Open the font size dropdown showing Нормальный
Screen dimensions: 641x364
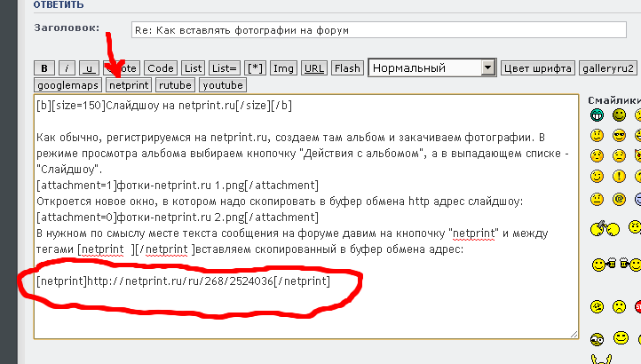tap(431, 67)
